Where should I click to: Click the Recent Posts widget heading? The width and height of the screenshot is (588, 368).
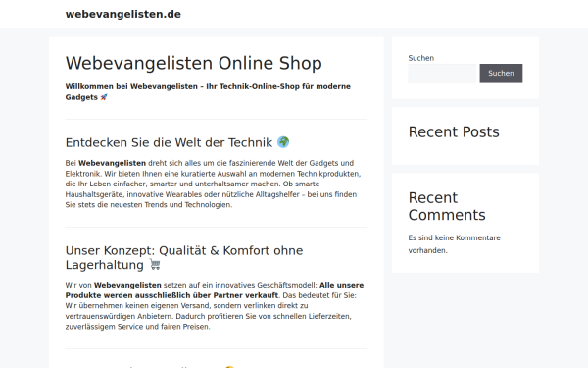point(454,132)
